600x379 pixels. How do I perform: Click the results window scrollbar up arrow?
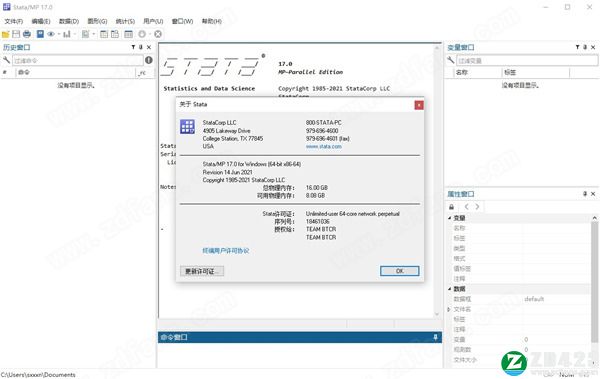pyautogui.click(x=437, y=48)
